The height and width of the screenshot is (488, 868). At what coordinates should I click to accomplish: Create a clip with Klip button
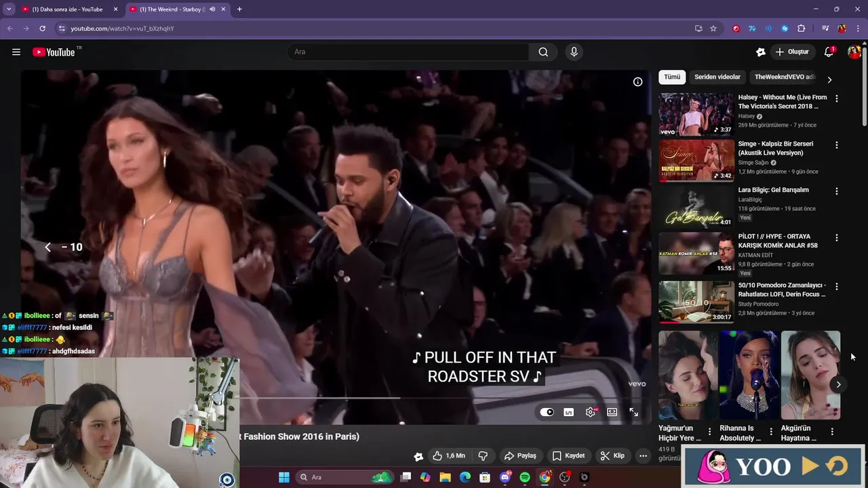coord(612,455)
